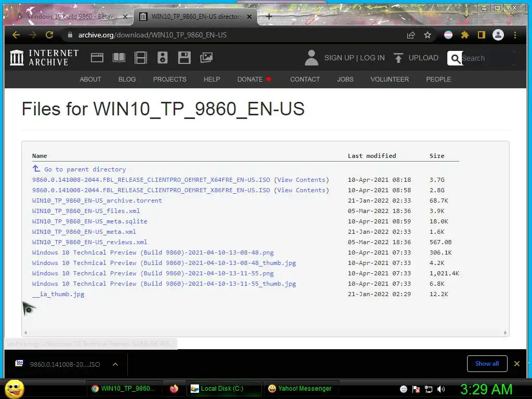Screen dimensions: 532x399
Task: Open Firefox from the taskbar
Action: pyautogui.click(x=174, y=389)
